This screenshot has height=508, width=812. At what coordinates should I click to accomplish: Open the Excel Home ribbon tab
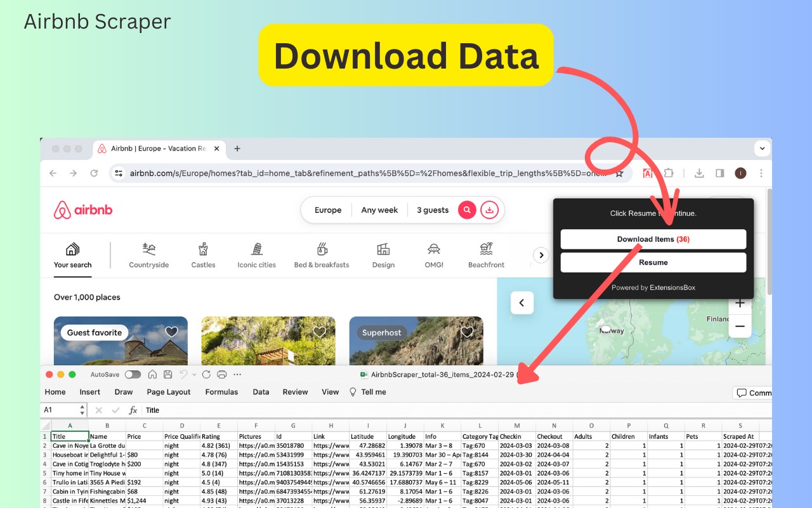point(55,392)
